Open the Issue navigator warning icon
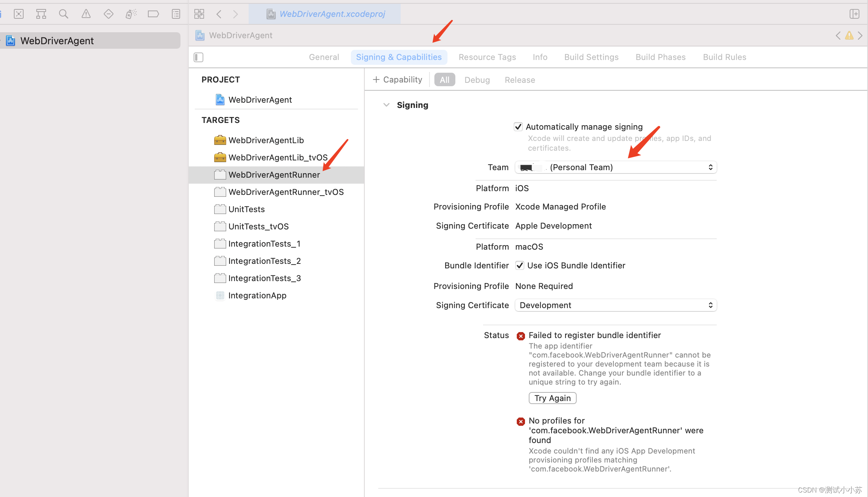868x497 pixels. click(86, 14)
